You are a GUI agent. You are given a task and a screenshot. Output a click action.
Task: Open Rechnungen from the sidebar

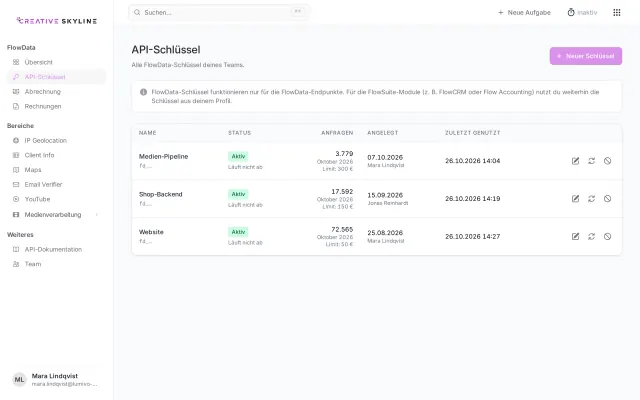[56, 106]
